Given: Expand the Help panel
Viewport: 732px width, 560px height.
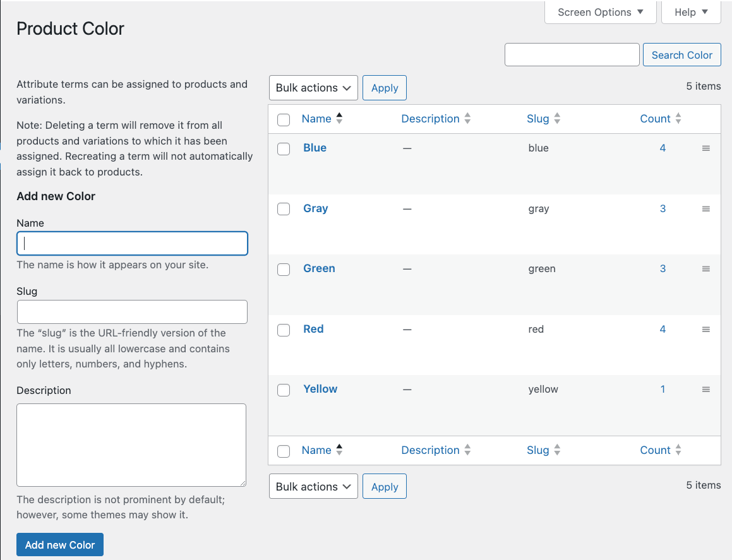Looking at the screenshot, I should tap(691, 12).
